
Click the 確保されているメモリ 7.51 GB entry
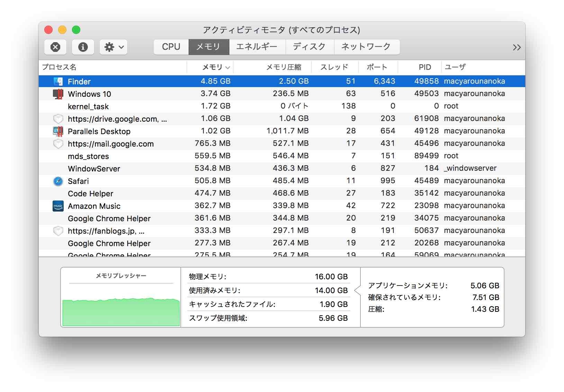[434, 297]
